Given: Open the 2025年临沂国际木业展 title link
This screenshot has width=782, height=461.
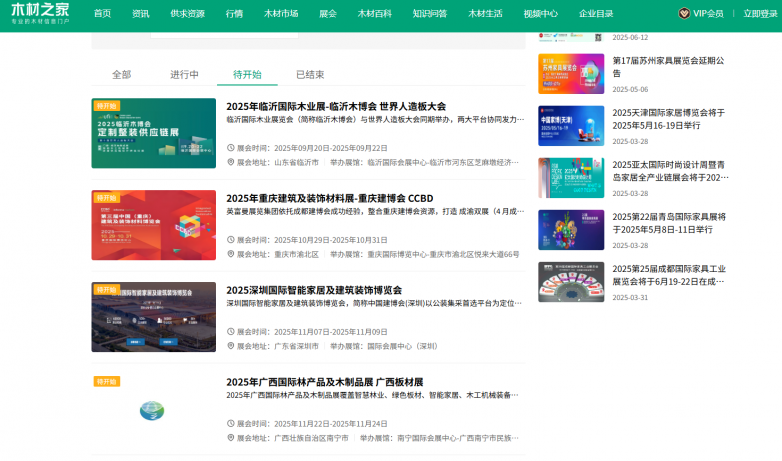Looking at the screenshot, I should click(x=336, y=106).
